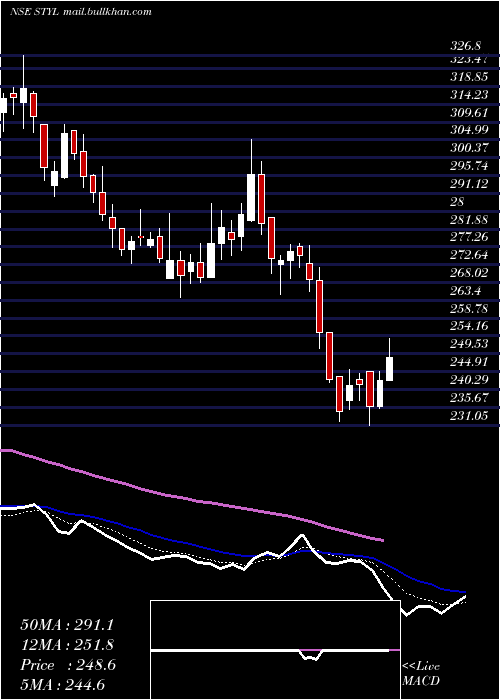This screenshot has height=700, width=500.
Task: Click inside the MACD indicator box
Action: [275, 650]
